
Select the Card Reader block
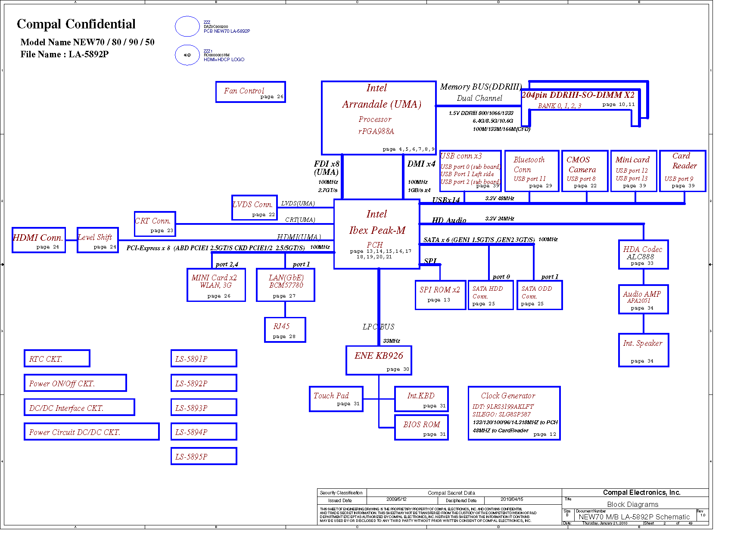point(682,171)
